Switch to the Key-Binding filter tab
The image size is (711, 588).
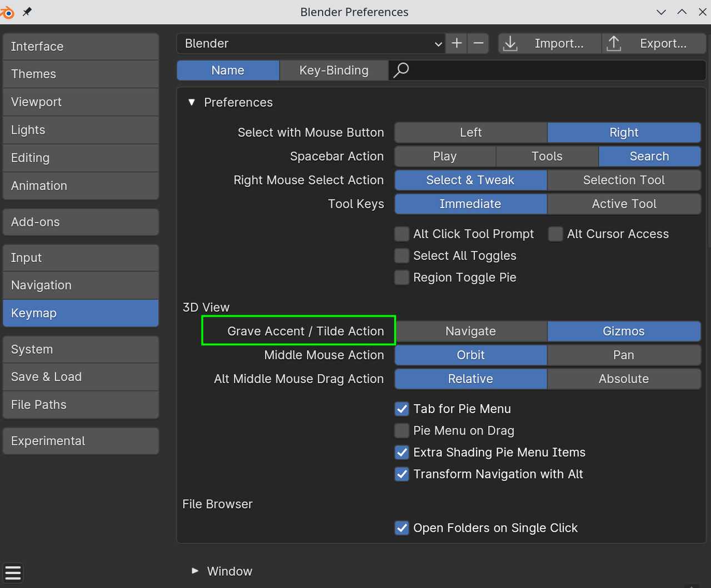pyautogui.click(x=333, y=71)
